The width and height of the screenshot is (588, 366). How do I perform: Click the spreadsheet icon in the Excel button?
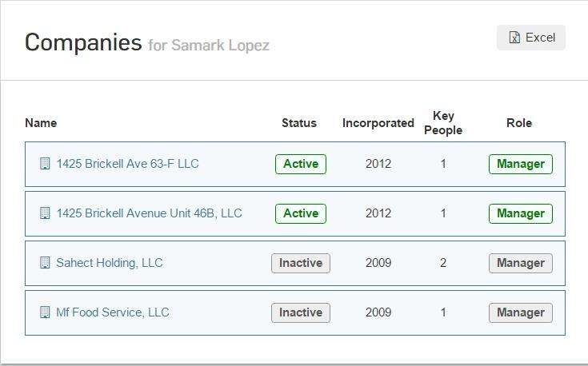tap(514, 38)
